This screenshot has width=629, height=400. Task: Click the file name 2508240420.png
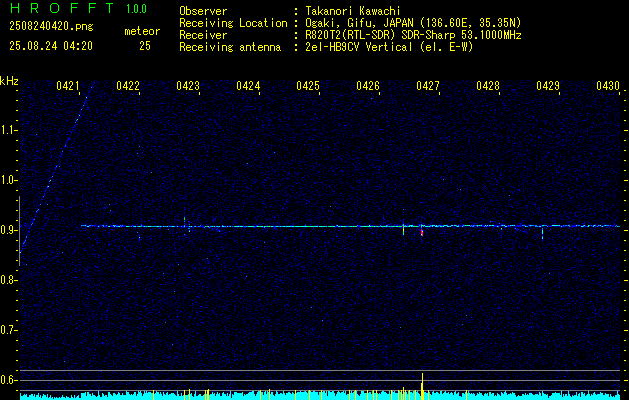coord(51,26)
